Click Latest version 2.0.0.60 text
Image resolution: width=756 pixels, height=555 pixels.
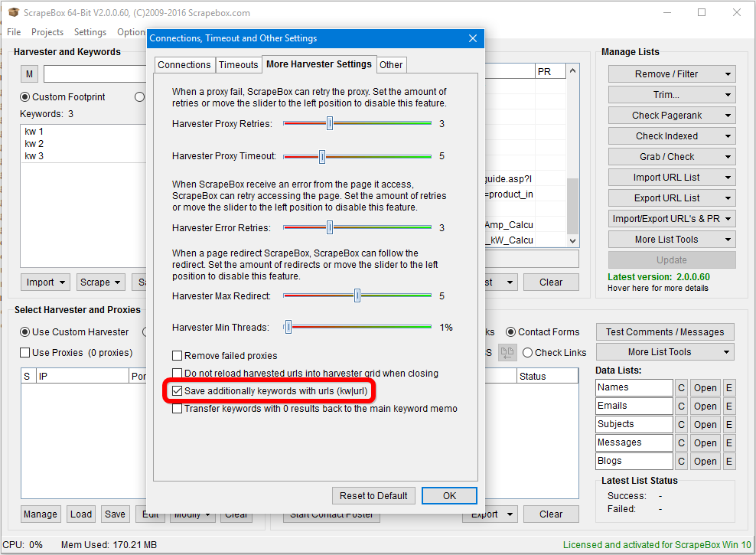[x=659, y=277]
